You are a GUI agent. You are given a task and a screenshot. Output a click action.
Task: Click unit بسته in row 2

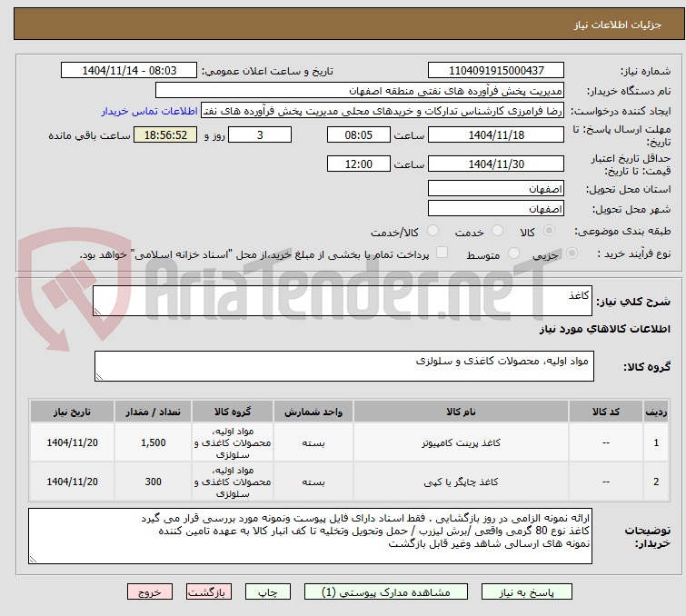tap(313, 482)
